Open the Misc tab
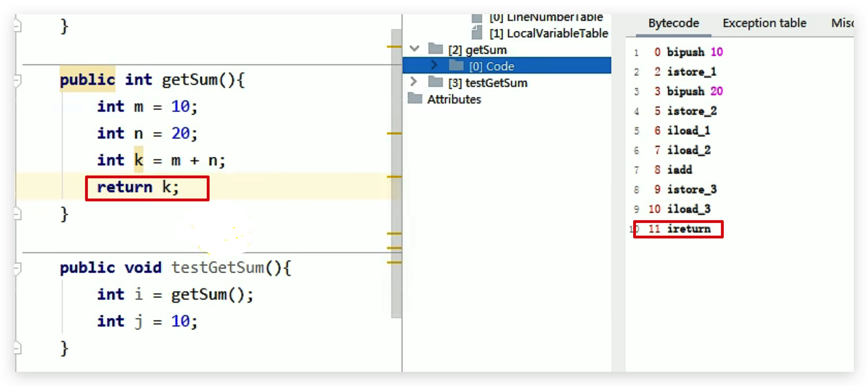The height and width of the screenshot is (386, 868). [842, 23]
